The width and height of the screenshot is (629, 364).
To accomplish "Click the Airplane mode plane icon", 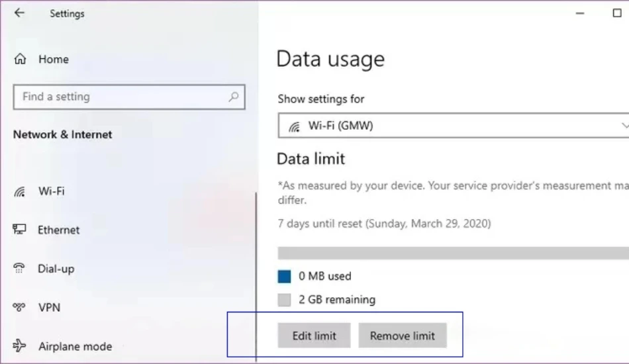I will (19, 345).
